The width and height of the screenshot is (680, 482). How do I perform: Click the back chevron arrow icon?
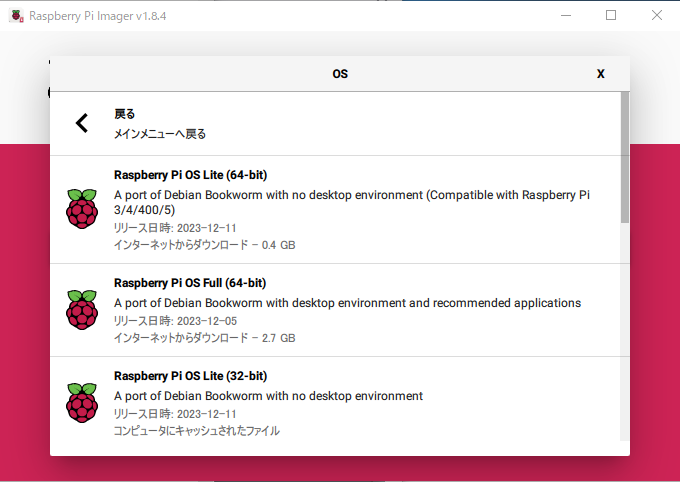pos(82,123)
